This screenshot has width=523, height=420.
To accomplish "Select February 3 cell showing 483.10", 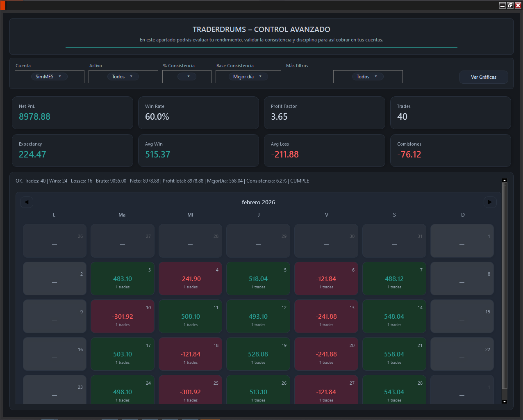I will coord(123,279).
